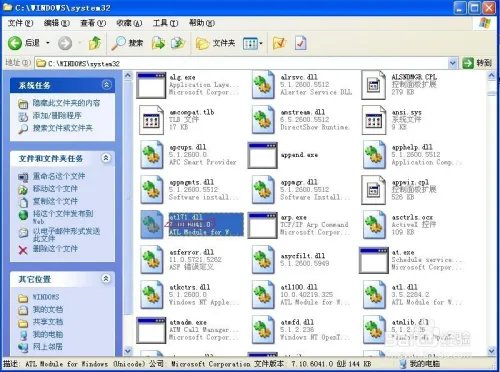Select the appmgr.dll file icon
Viewport: 500px width, 372px height.
point(263,190)
